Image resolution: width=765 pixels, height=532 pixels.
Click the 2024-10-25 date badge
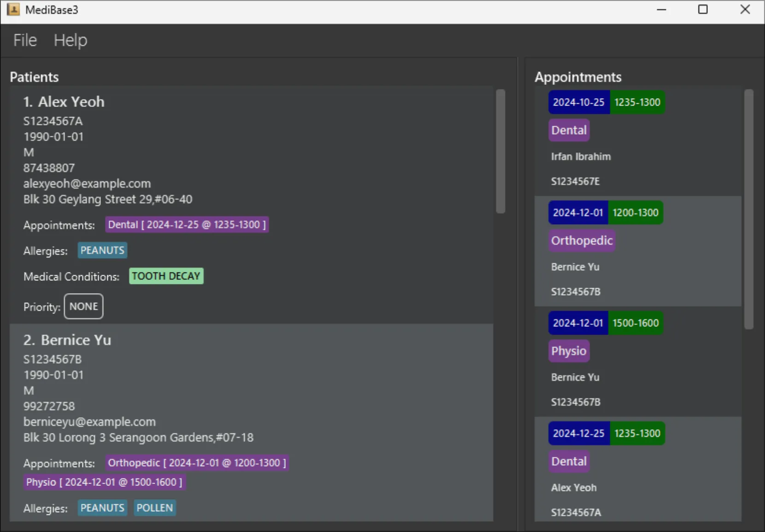[x=578, y=102]
